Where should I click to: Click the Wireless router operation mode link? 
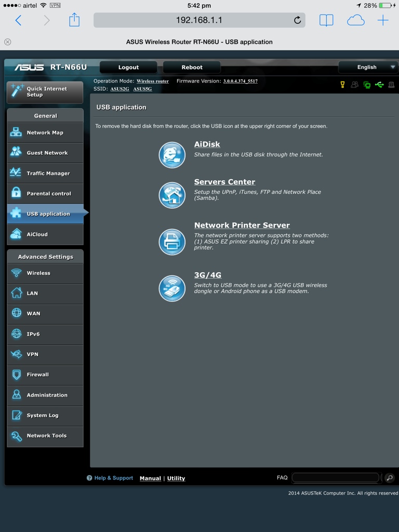[153, 82]
